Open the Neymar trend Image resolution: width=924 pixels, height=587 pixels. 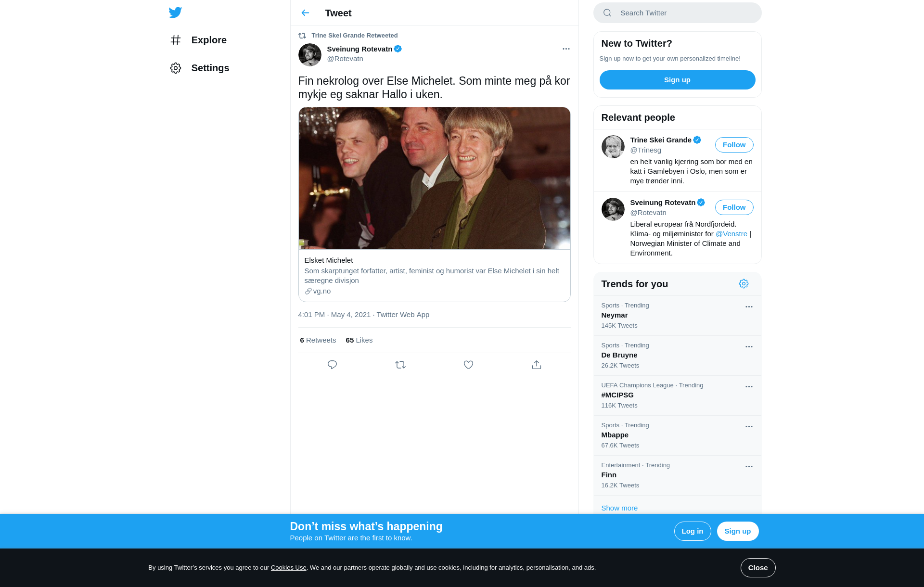tap(678, 316)
